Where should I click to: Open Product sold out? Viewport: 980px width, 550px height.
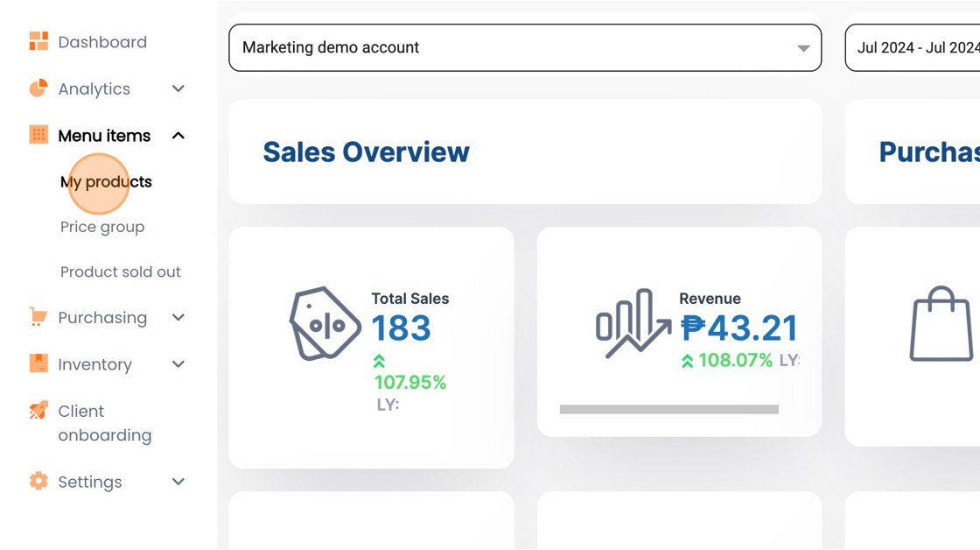pyautogui.click(x=121, y=272)
